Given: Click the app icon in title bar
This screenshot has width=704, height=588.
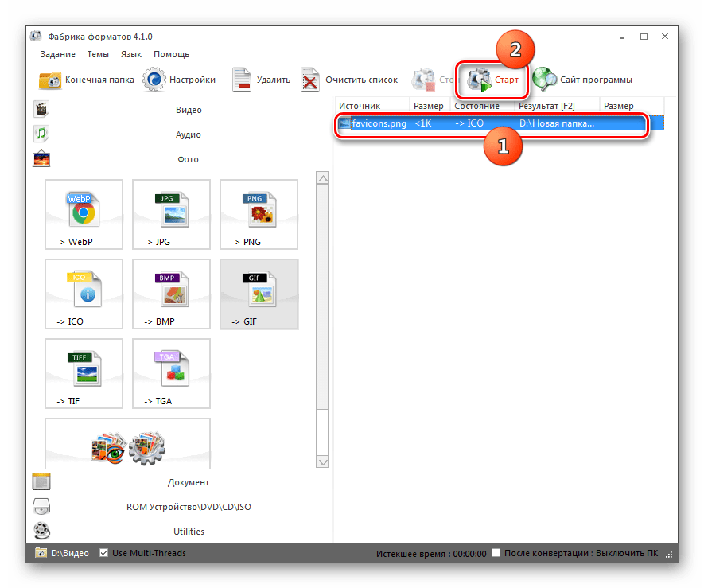Looking at the screenshot, I should pyautogui.click(x=36, y=37).
